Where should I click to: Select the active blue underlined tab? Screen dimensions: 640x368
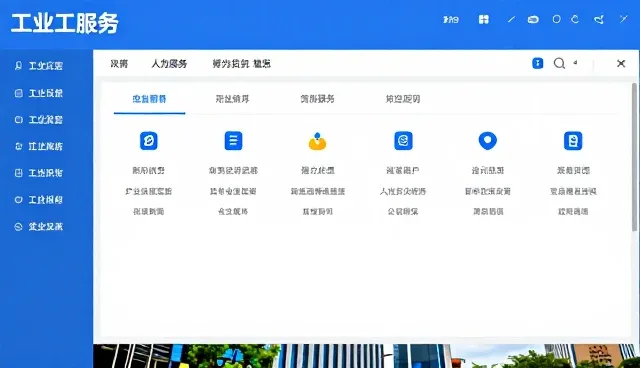tap(149, 99)
